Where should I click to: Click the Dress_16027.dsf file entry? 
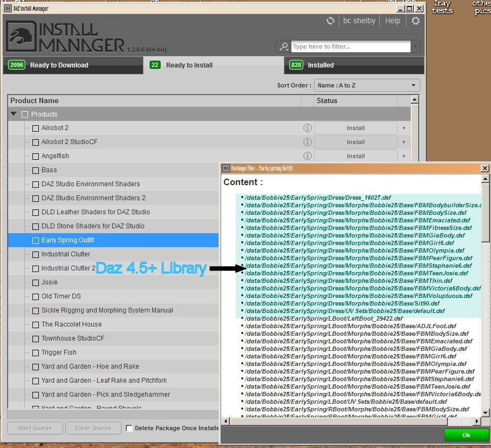318,198
